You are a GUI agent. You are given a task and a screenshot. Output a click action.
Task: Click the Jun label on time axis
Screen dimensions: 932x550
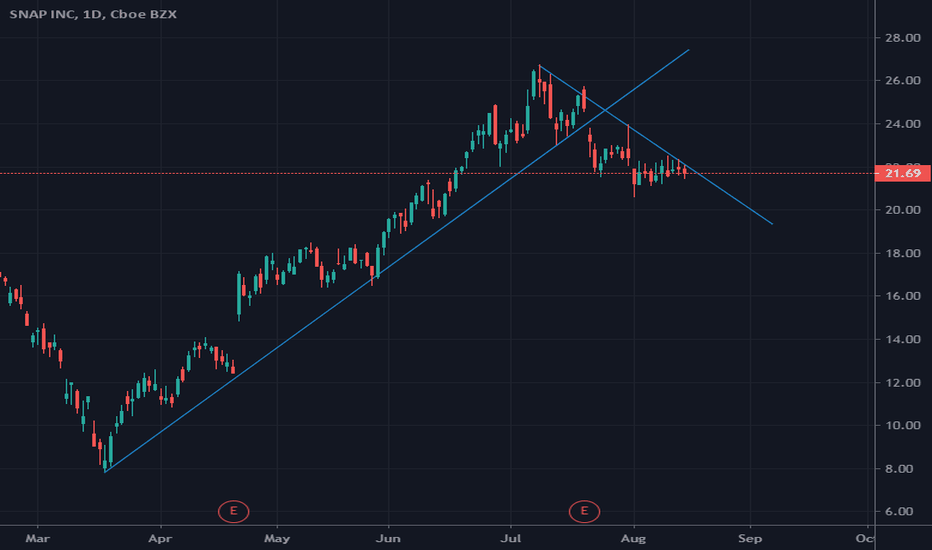[388, 539]
